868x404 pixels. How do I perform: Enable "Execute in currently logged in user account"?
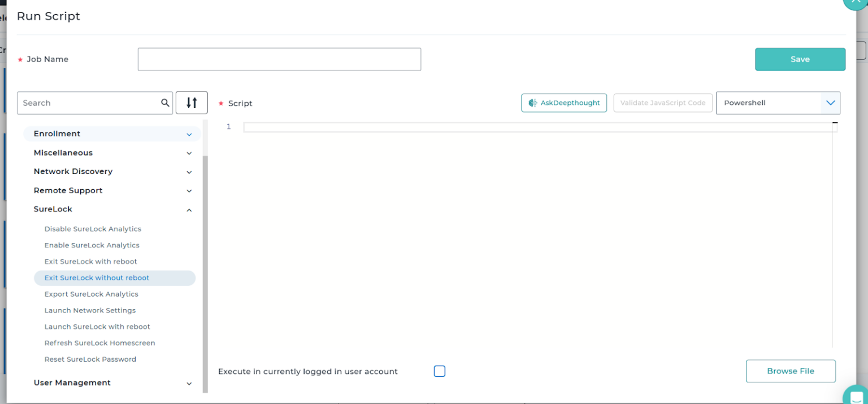pyautogui.click(x=439, y=371)
